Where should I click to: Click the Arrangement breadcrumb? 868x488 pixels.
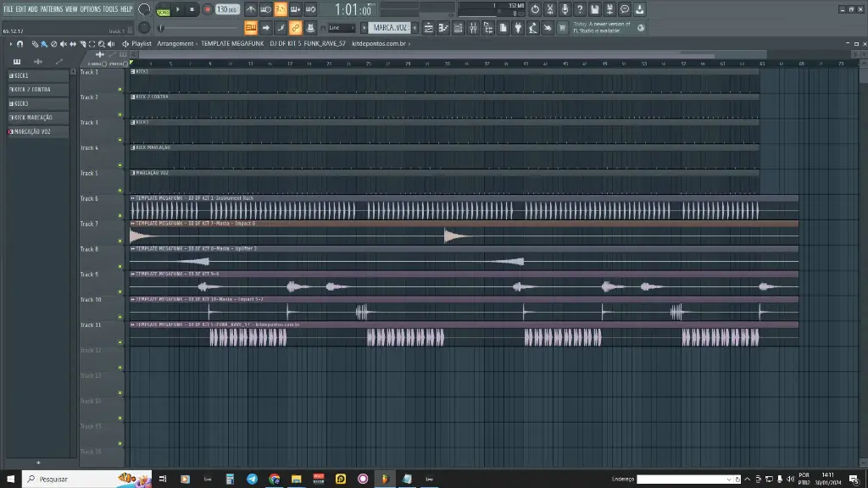click(x=175, y=44)
